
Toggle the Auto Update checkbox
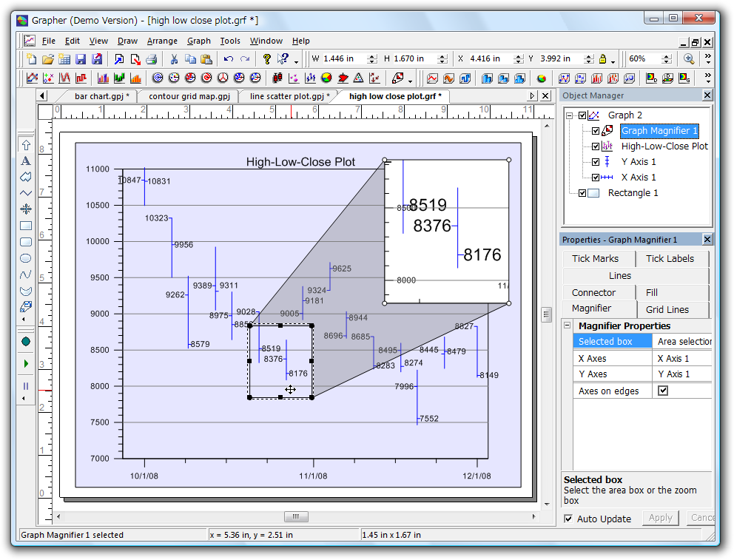(x=568, y=519)
